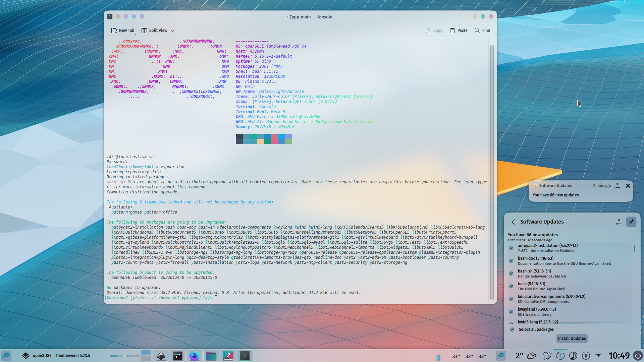Click the Konsole terminal icon in the titlebar
Image resolution: width=644 pixels, height=362 pixels.
(110, 16)
